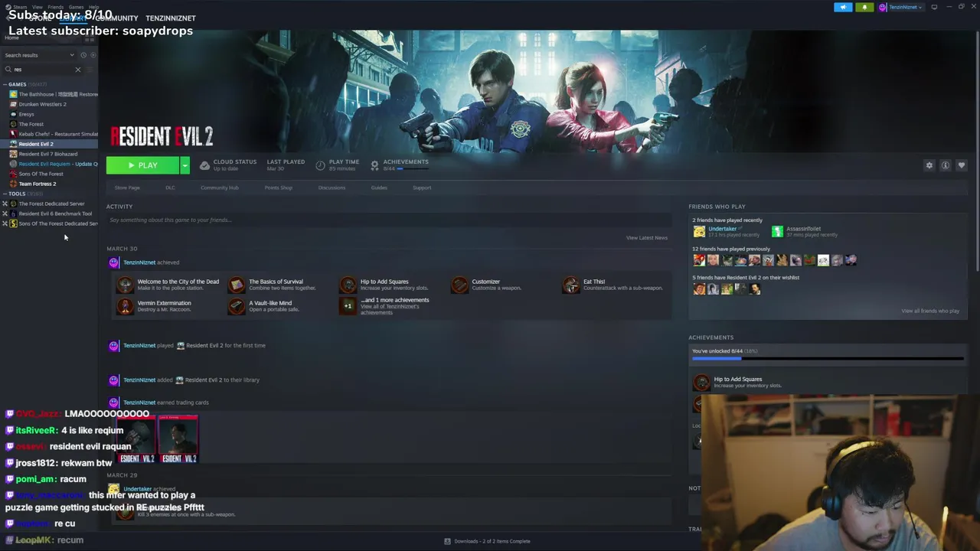The height and width of the screenshot is (551, 980).
Task: Click the Vermin Extermination achievement icon
Action: (125, 306)
